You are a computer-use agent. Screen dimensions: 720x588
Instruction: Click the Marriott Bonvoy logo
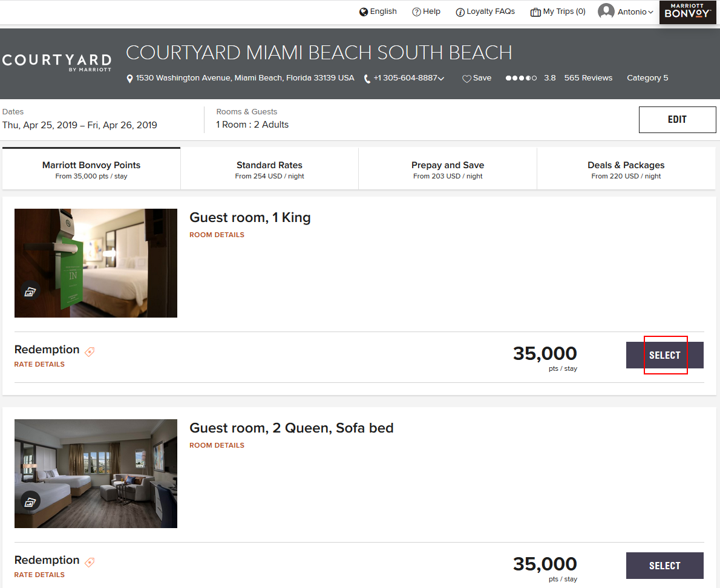coord(687,12)
